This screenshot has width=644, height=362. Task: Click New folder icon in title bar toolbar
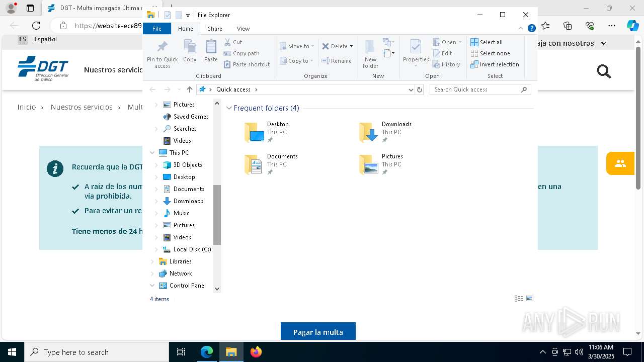point(179,15)
